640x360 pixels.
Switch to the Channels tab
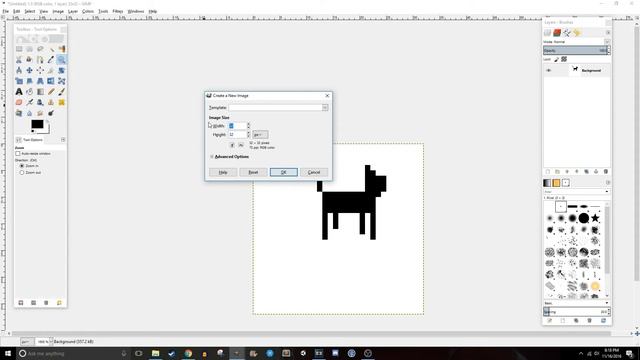pyautogui.click(x=557, y=33)
